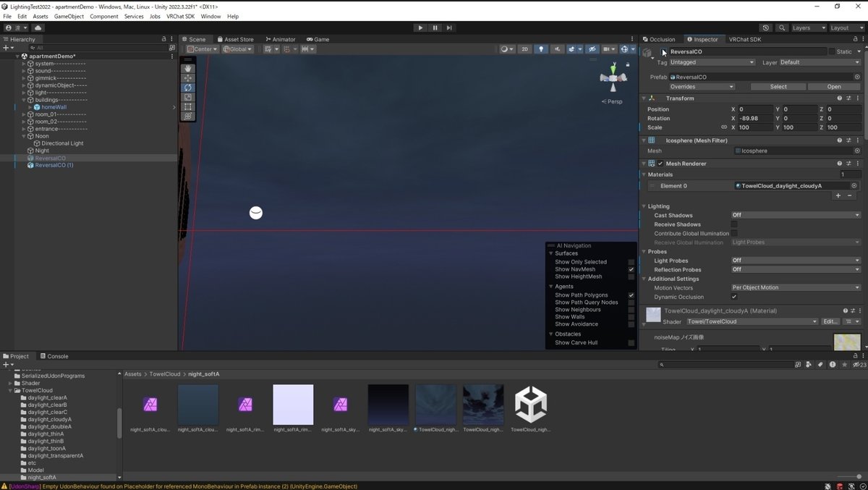Image resolution: width=868 pixels, height=490 pixels.
Task: Open the scene camera settings icon
Action: (x=609, y=49)
